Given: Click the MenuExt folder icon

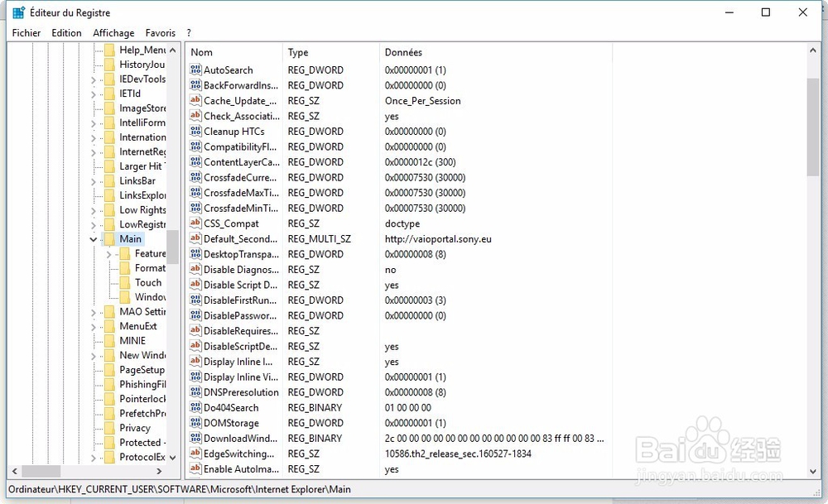Looking at the screenshot, I should (109, 326).
